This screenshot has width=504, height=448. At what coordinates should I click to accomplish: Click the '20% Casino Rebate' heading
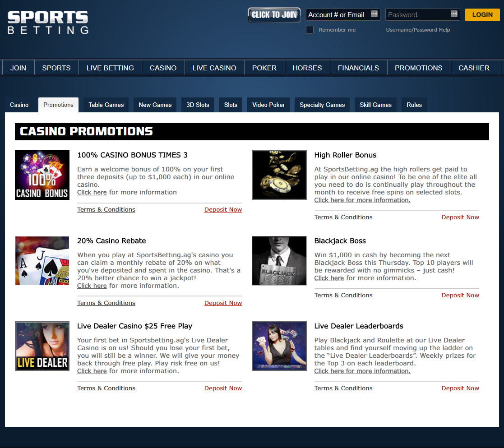tap(111, 241)
